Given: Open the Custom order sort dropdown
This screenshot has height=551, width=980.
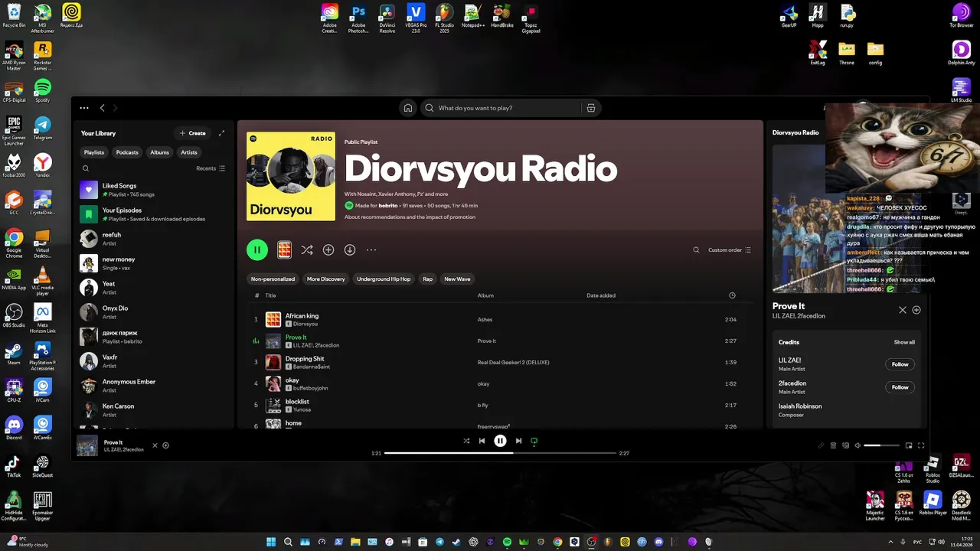Looking at the screenshot, I should coord(730,250).
